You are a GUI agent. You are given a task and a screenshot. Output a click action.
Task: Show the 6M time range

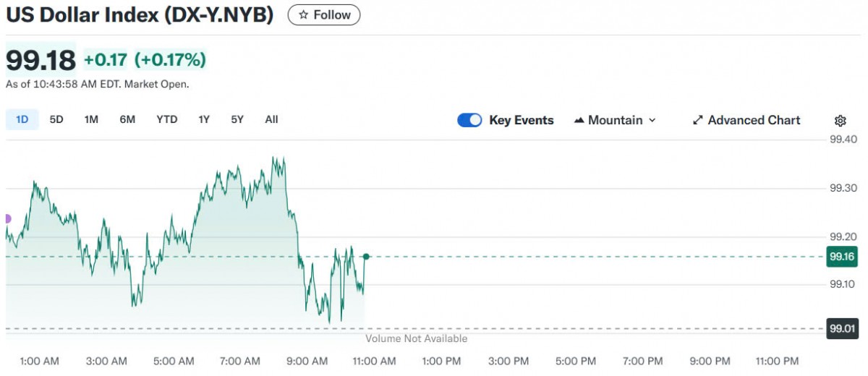click(127, 120)
